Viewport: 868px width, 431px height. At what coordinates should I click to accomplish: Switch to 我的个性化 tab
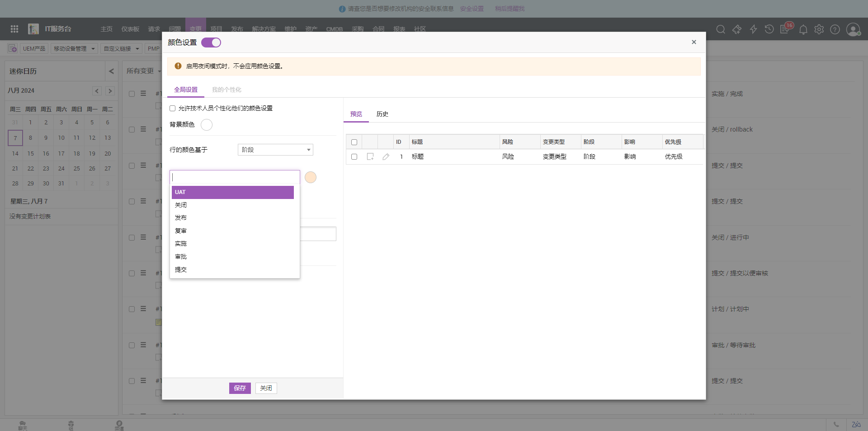[226, 90]
